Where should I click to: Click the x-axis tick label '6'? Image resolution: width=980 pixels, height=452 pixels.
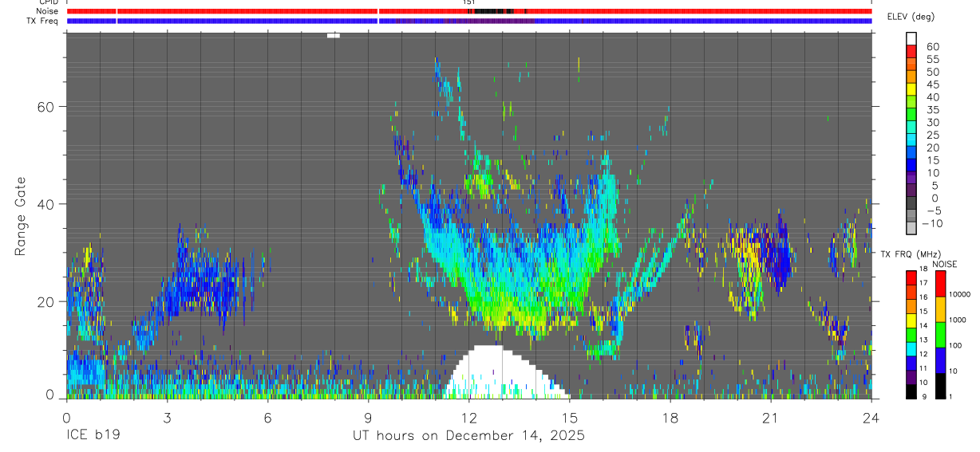pyautogui.click(x=267, y=418)
